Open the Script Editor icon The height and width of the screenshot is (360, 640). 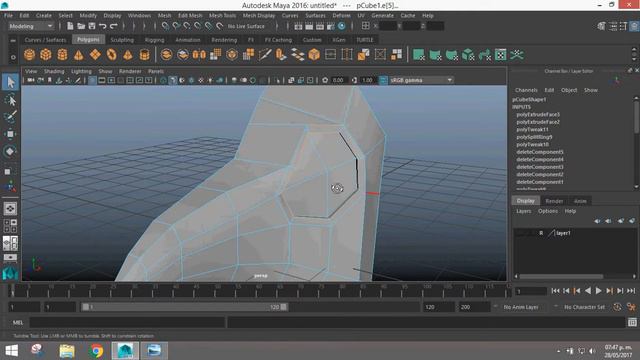[632, 322]
